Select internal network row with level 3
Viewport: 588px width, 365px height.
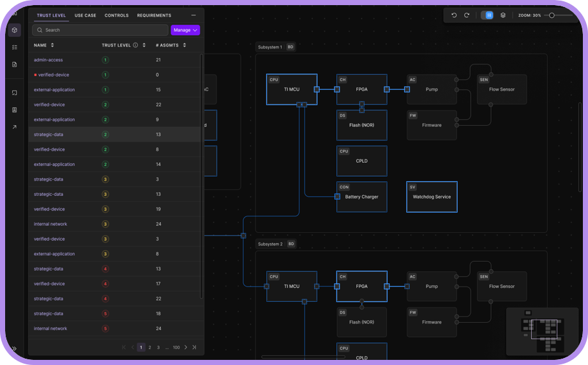tap(114, 224)
